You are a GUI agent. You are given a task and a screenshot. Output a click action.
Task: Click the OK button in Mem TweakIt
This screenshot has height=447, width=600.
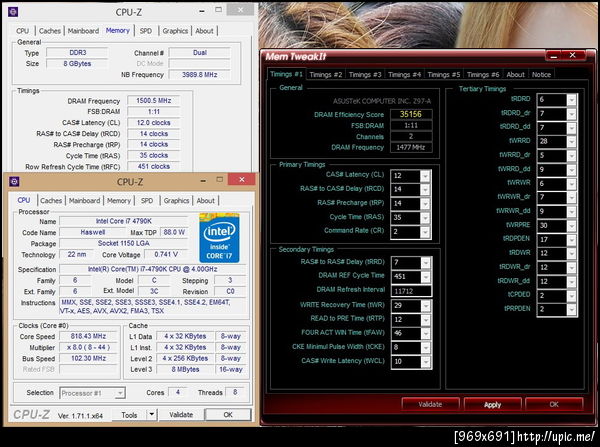click(x=554, y=404)
